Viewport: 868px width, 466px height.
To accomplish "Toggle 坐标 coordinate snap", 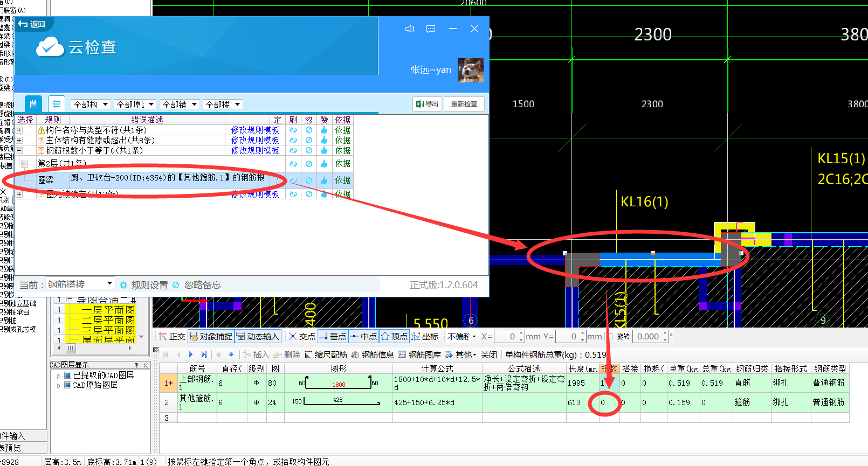I will coord(425,336).
